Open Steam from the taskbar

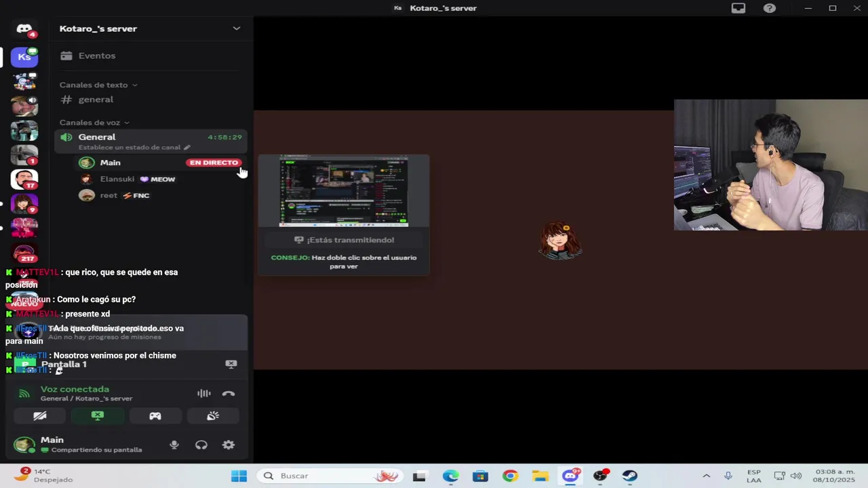(630, 476)
